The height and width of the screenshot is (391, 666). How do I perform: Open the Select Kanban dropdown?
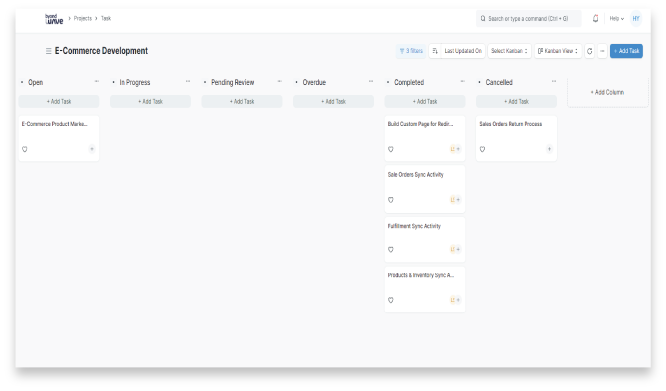[x=509, y=51]
